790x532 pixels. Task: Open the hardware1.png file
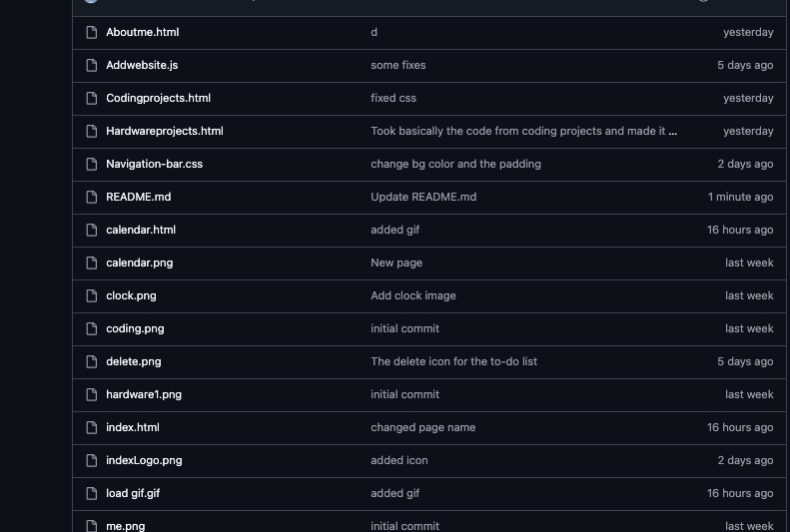click(144, 394)
